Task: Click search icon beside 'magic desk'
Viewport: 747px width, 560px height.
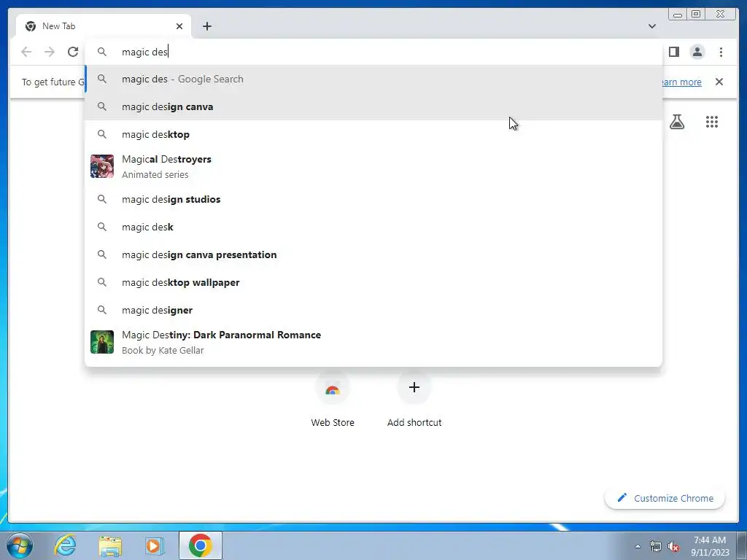Action: (102, 227)
